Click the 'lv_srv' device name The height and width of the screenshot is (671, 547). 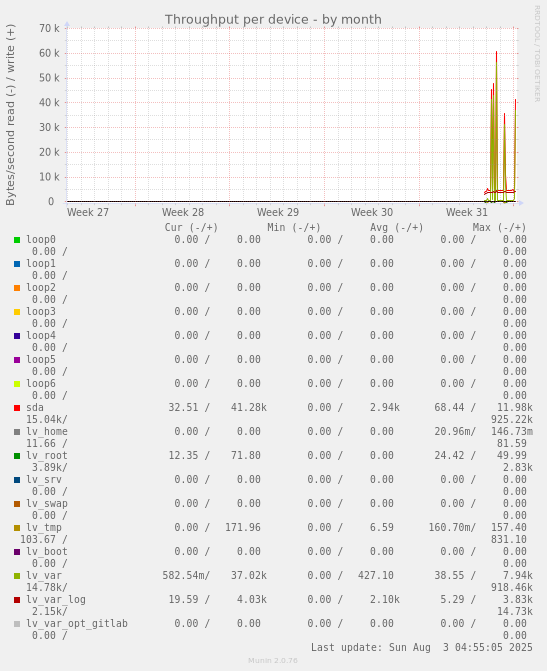point(44,480)
